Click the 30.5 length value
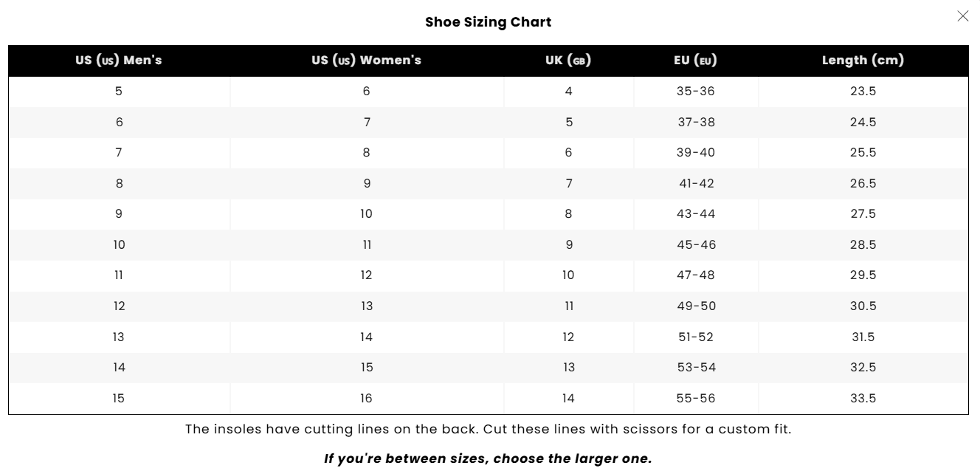Image resolution: width=980 pixels, height=474 pixels. point(863,306)
